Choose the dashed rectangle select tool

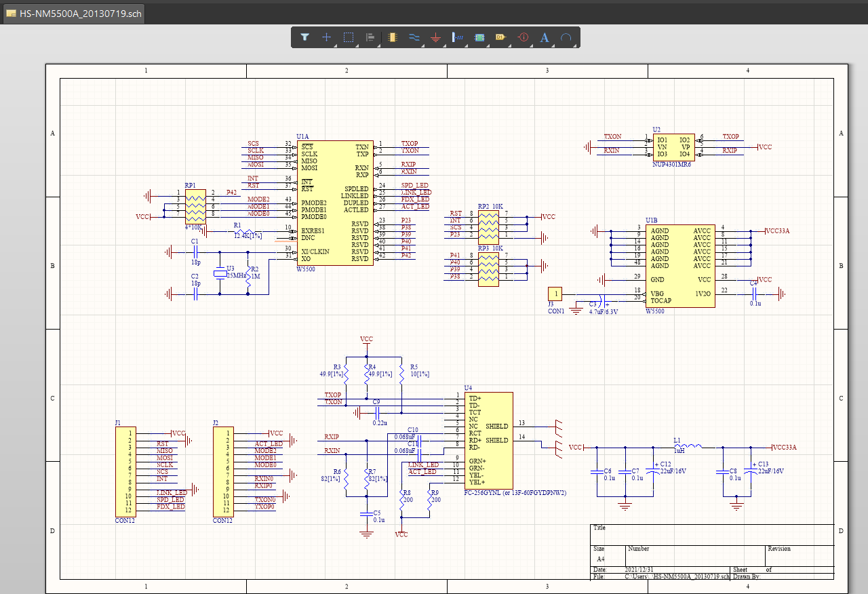[349, 37]
